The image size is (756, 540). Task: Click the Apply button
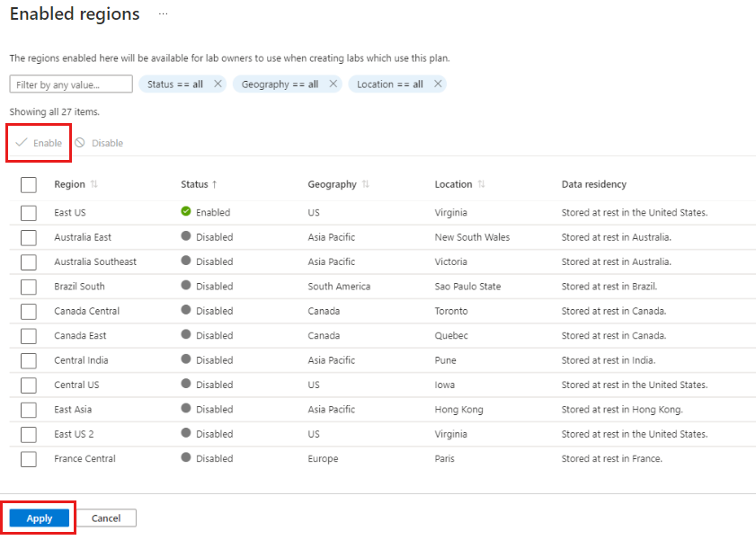coord(38,518)
